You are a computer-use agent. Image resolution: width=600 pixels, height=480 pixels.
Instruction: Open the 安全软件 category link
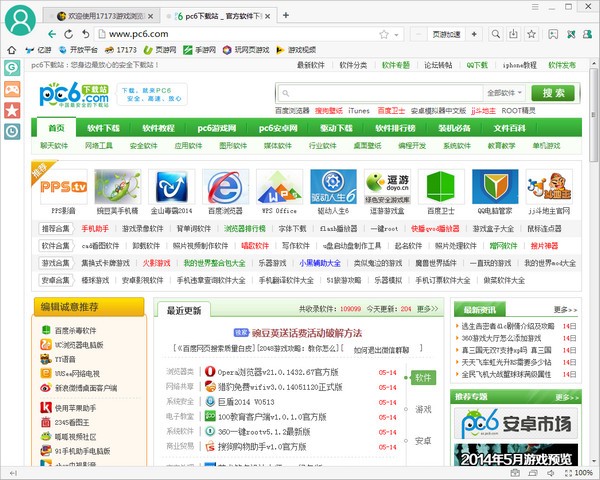pos(143,146)
